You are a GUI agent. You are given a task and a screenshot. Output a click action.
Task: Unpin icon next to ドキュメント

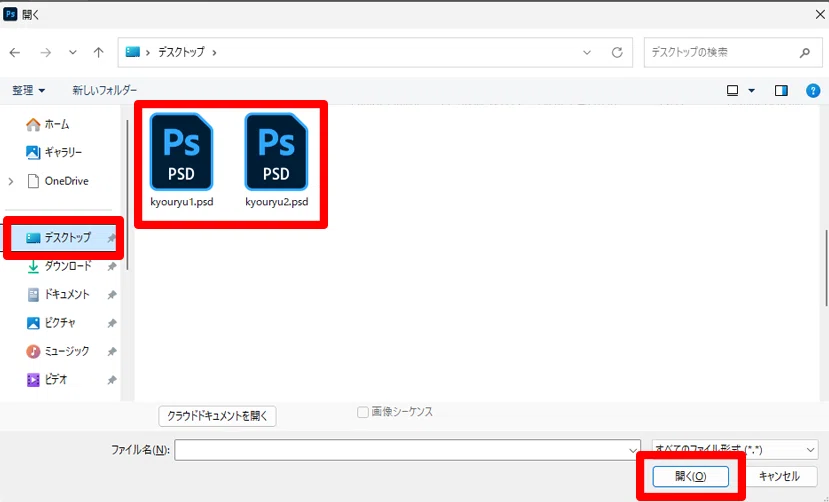[112, 295]
